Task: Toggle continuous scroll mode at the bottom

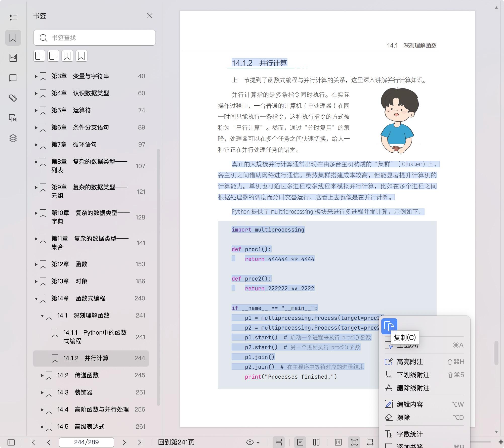Action: tap(279, 442)
